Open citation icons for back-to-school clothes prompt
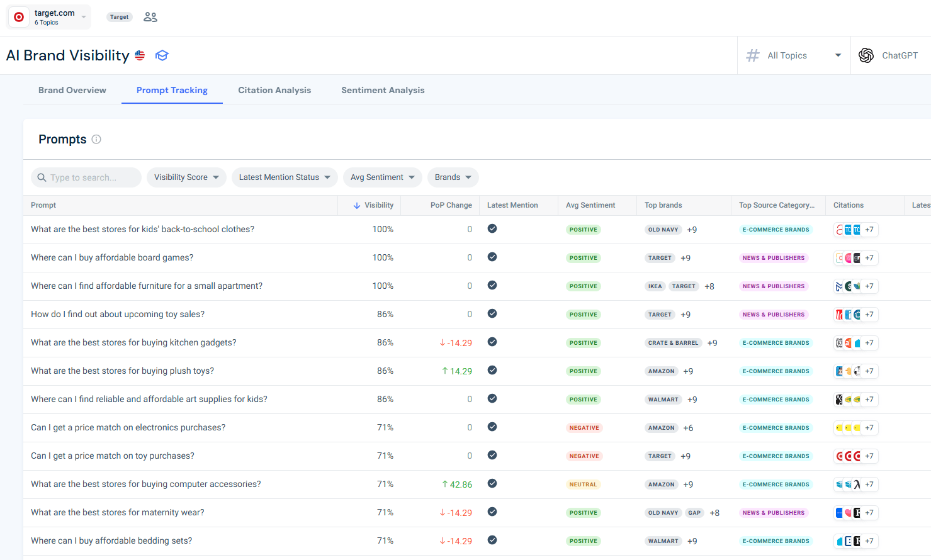This screenshot has height=560, width=931. (856, 230)
